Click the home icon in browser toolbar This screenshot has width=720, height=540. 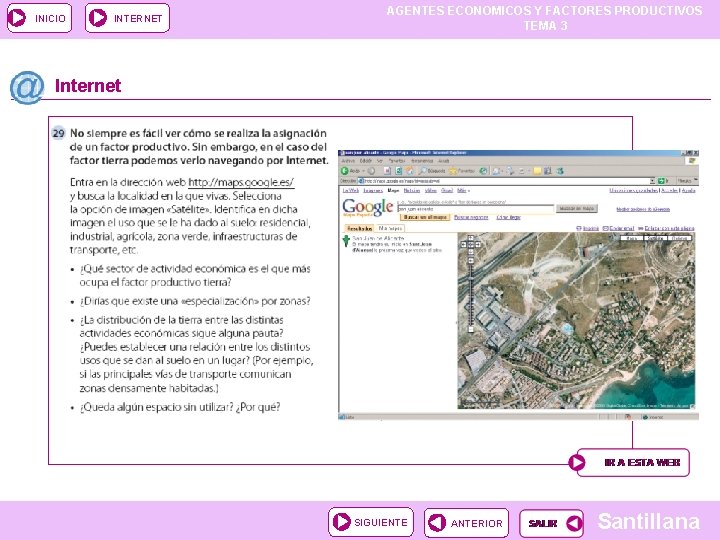click(x=410, y=171)
